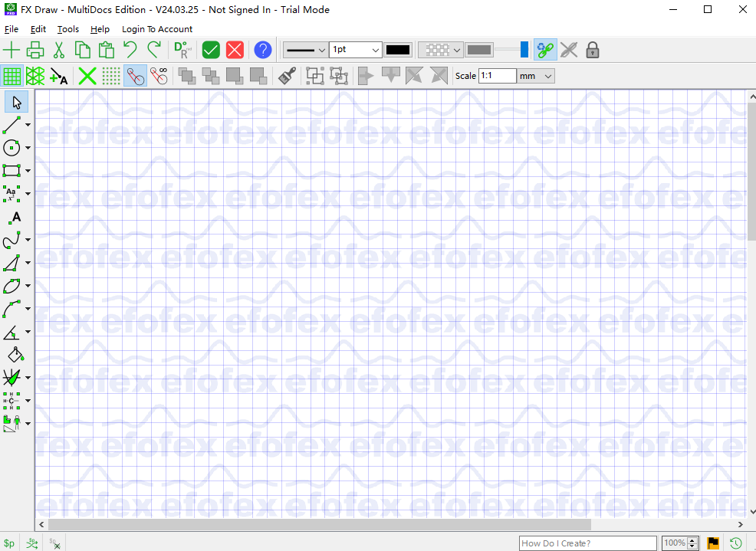
Task: Toggle the green X snap icon
Action: pyautogui.click(x=87, y=76)
